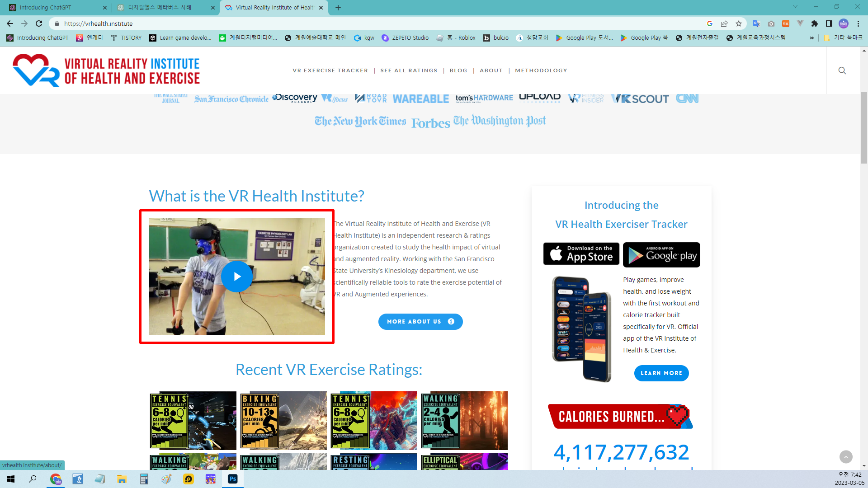The width and height of the screenshot is (868, 488).
Task: Open the first TENNIS 6-8 thumbnail with dark neon background
Action: 193,421
